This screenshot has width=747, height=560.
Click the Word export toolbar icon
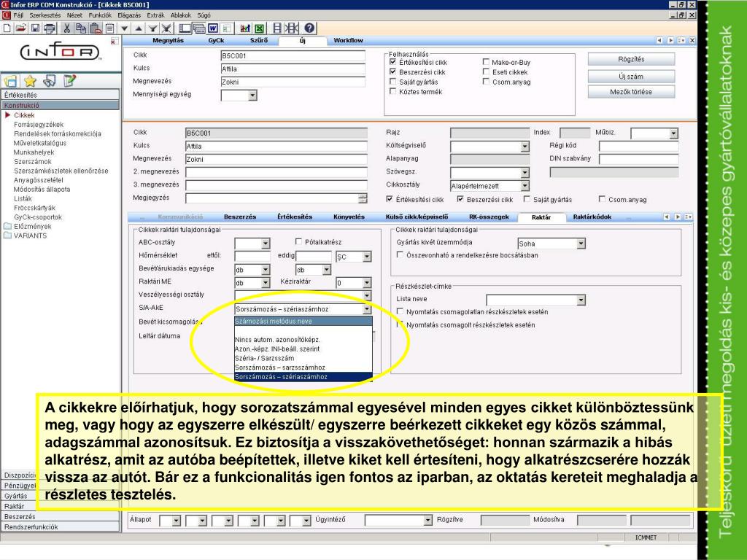click(x=213, y=28)
